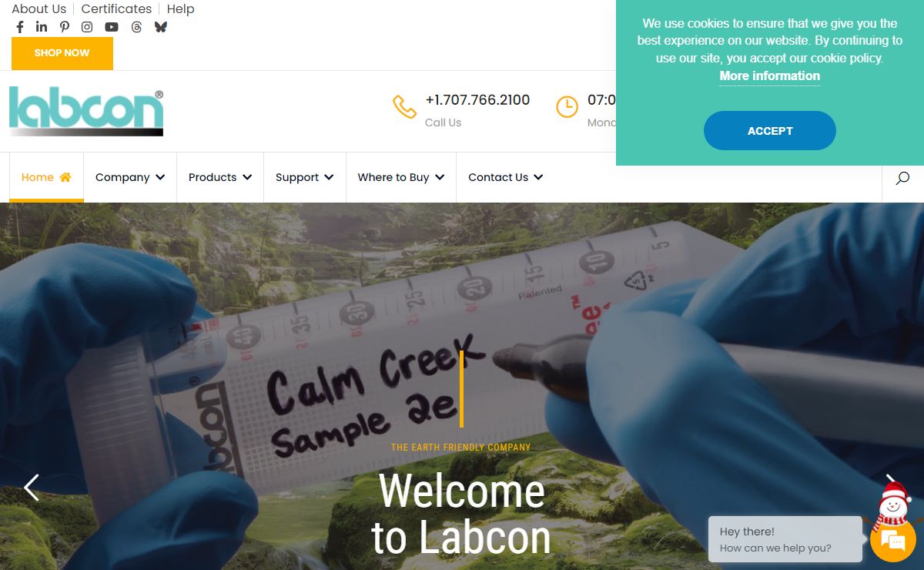
Task: Open the Threads social icon
Action: (136, 27)
